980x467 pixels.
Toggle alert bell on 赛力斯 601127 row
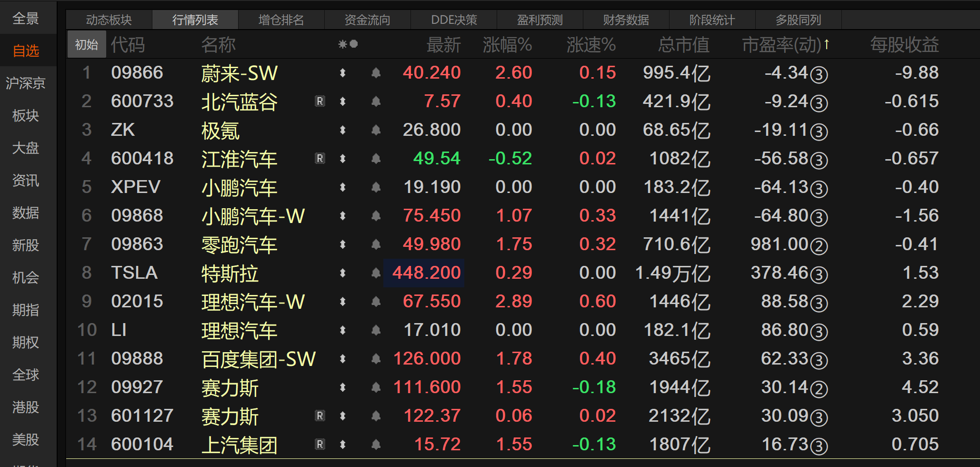coord(376,416)
